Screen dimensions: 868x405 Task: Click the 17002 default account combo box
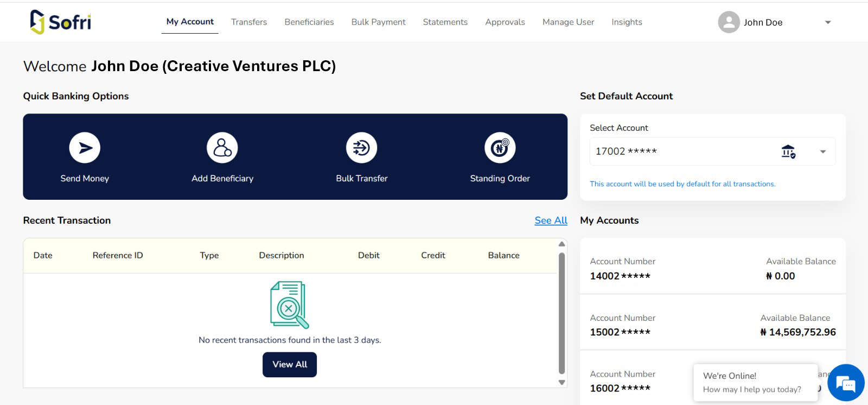[684, 151]
